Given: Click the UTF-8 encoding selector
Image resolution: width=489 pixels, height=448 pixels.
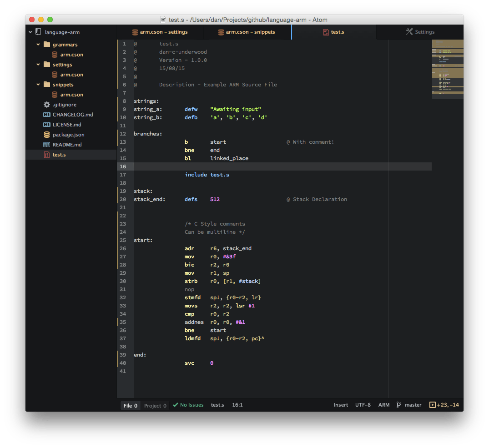Looking at the screenshot, I should [x=363, y=405].
